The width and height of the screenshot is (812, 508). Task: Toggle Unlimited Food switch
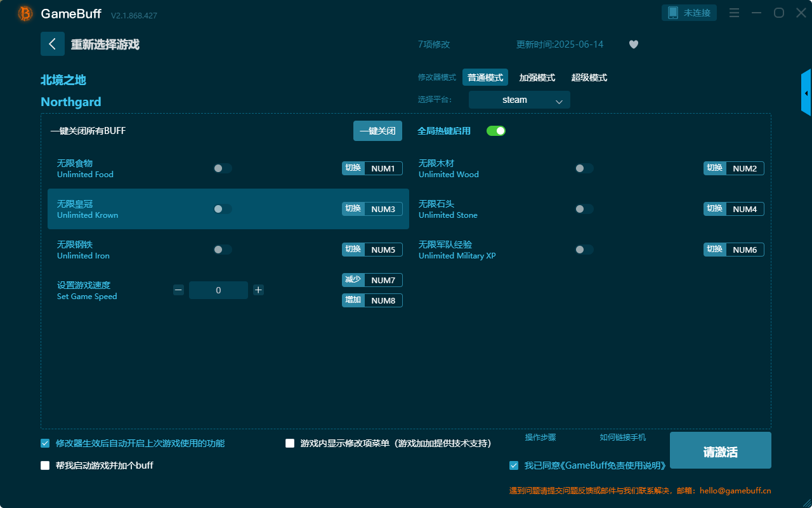pyautogui.click(x=223, y=168)
